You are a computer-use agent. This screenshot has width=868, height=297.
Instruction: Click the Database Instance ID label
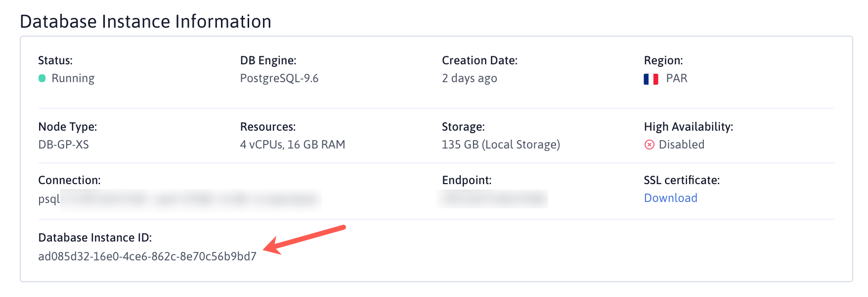(x=95, y=238)
